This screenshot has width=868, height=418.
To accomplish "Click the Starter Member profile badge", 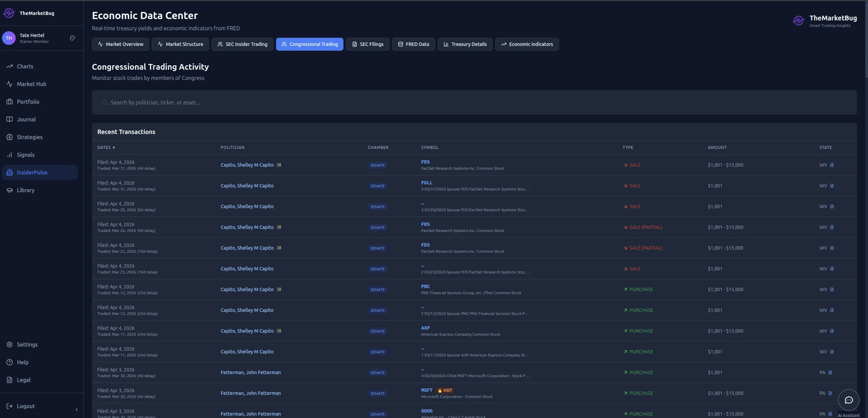I will [35, 41].
